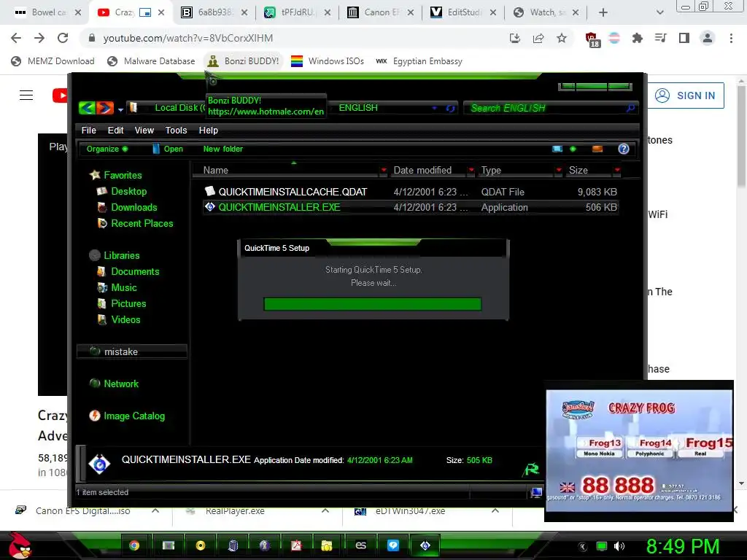Create a New folder from the toolbar
Viewport: 747px width, 560px height.
tap(223, 149)
